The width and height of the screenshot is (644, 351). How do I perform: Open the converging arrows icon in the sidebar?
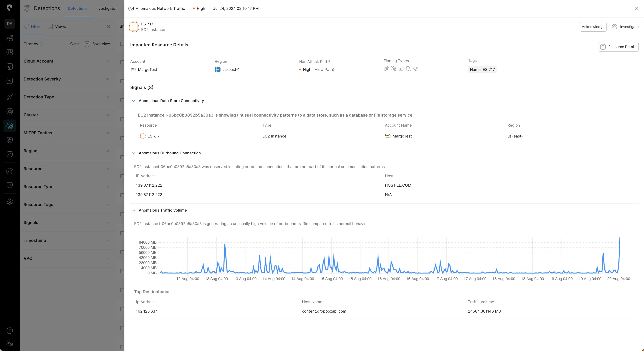pyautogui.click(x=10, y=97)
